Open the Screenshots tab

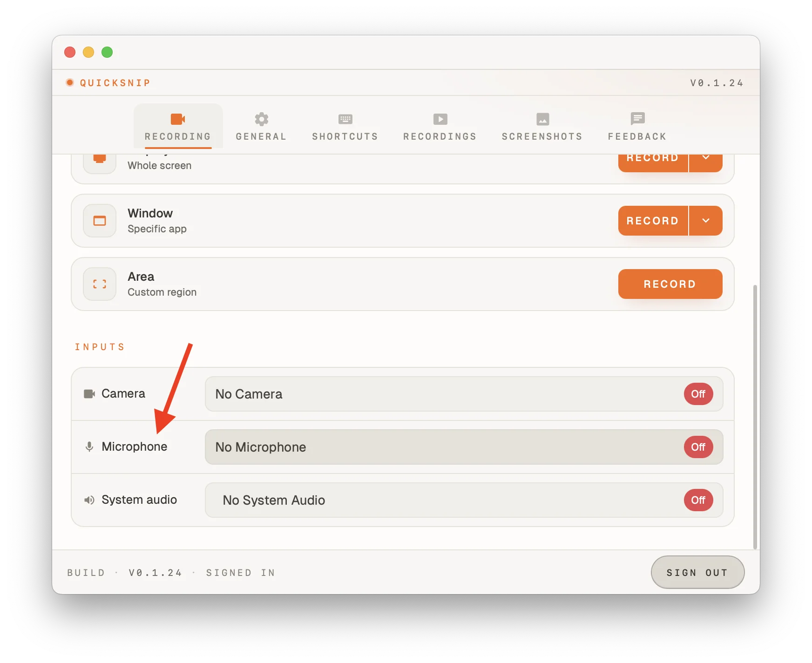(542, 127)
